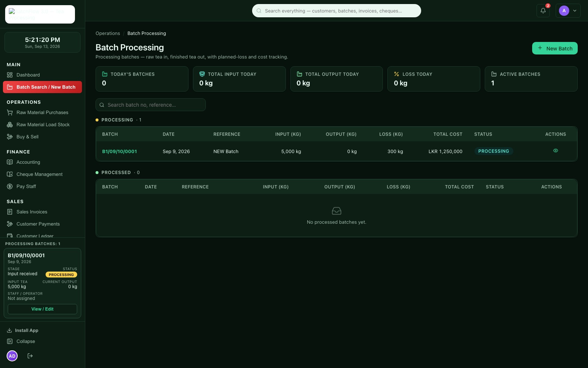Click the Loss Today percent icon
The height and width of the screenshot is (368, 588).
pyautogui.click(x=397, y=74)
